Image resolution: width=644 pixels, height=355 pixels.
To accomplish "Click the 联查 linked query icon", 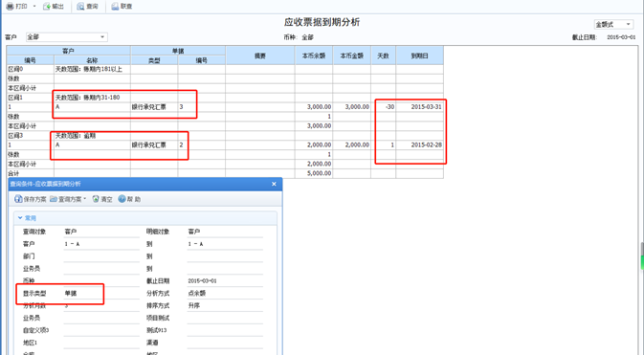I will coord(115,6).
